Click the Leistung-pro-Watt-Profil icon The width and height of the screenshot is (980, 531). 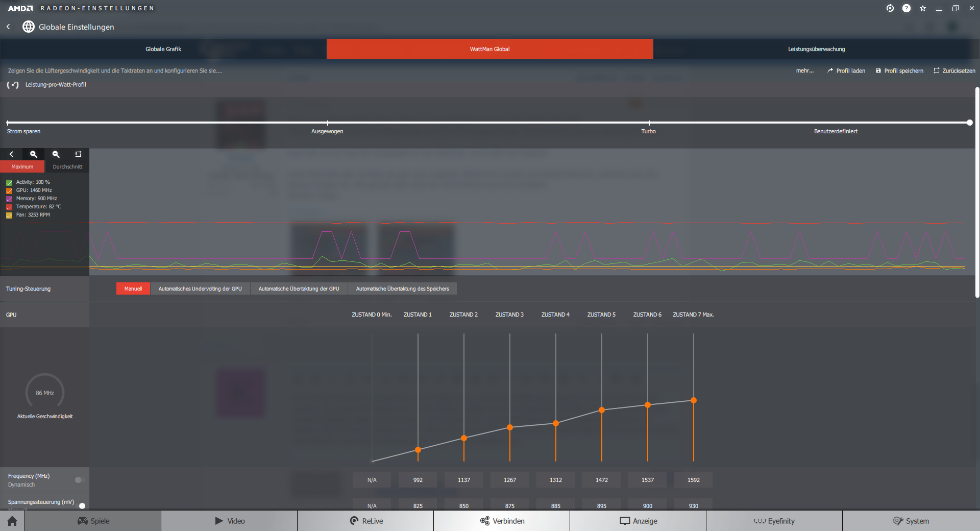click(x=13, y=85)
